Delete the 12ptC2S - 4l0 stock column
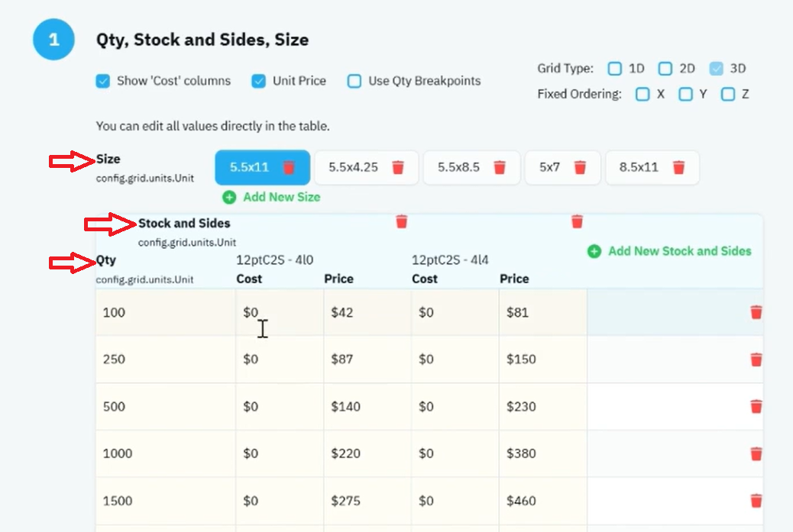This screenshot has height=532, width=793. coord(402,221)
